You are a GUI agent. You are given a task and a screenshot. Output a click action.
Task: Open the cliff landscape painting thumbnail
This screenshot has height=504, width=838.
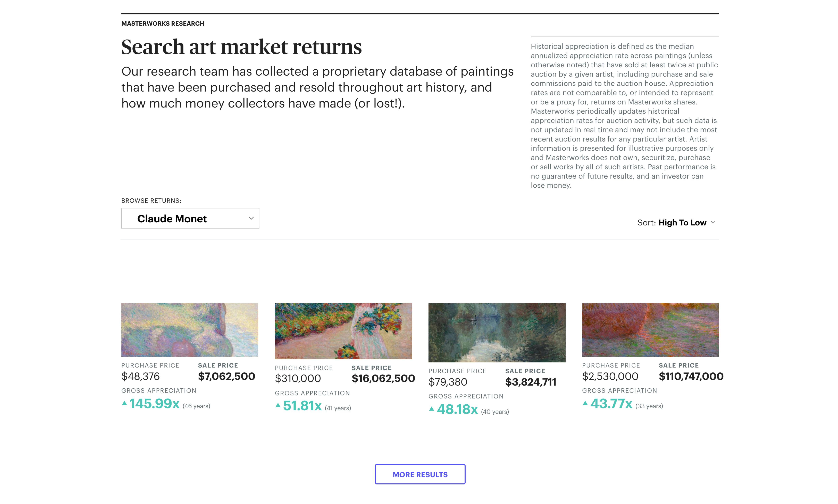[190, 330]
